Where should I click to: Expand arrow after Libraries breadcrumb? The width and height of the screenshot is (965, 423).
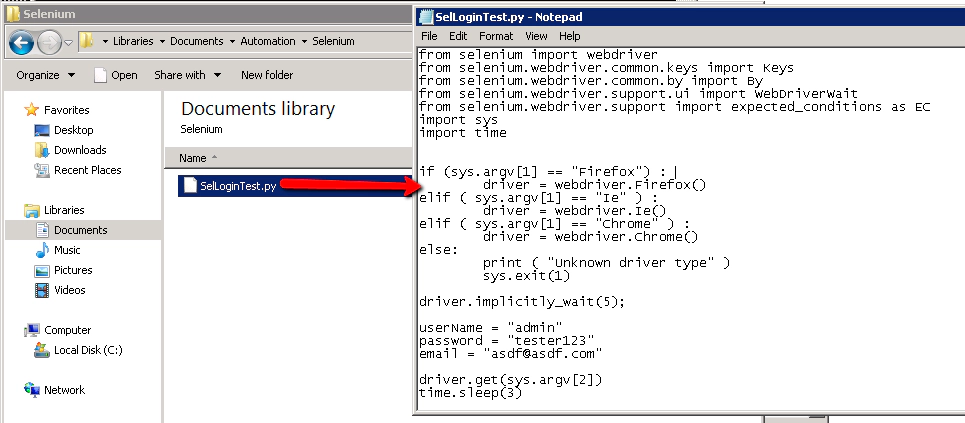(x=162, y=42)
